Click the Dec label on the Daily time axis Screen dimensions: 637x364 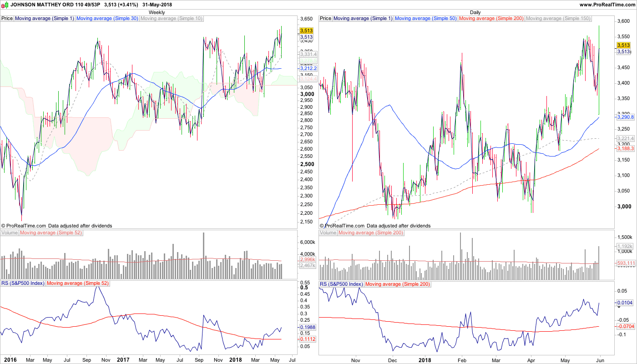pos(392,360)
